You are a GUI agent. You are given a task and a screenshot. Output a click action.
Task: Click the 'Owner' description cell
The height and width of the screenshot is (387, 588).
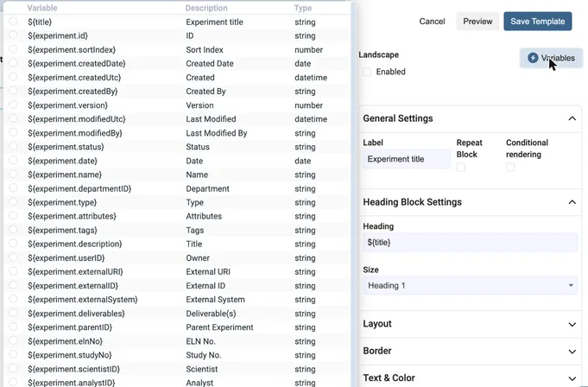[x=198, y=258]
